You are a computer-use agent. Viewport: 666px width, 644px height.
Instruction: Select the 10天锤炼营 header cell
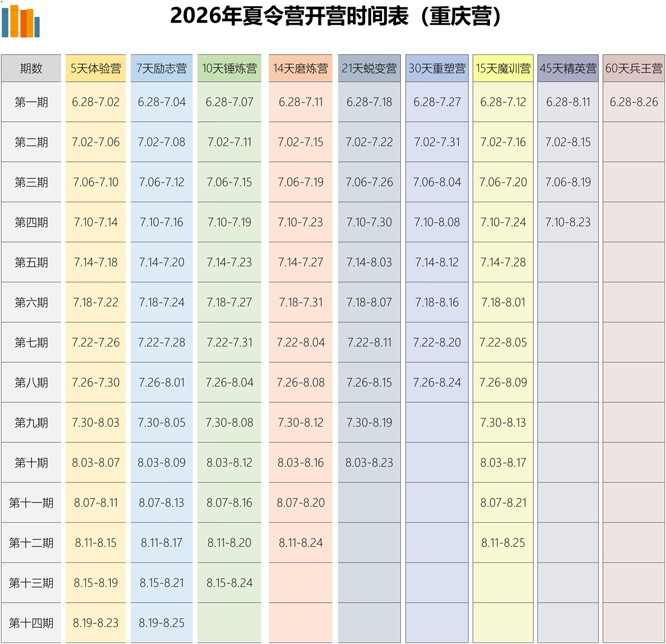click(x=229, y=68)
